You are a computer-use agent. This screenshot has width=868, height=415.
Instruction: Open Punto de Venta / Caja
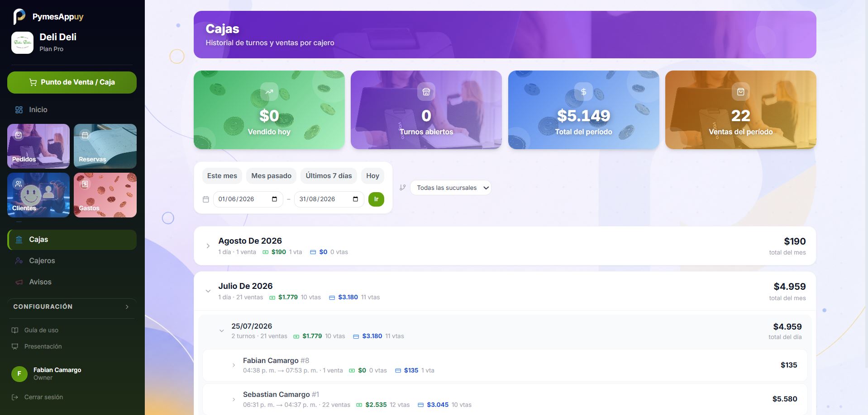[x=72, y=82]
